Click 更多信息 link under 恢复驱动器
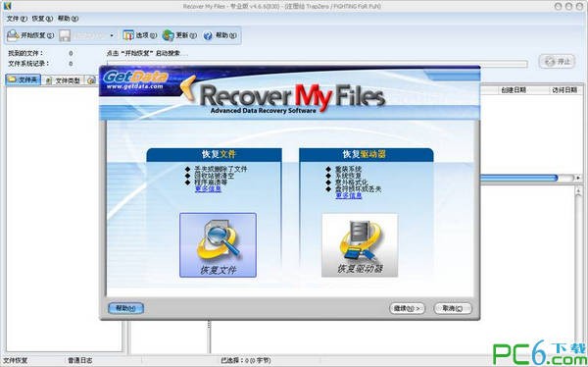 349,195
